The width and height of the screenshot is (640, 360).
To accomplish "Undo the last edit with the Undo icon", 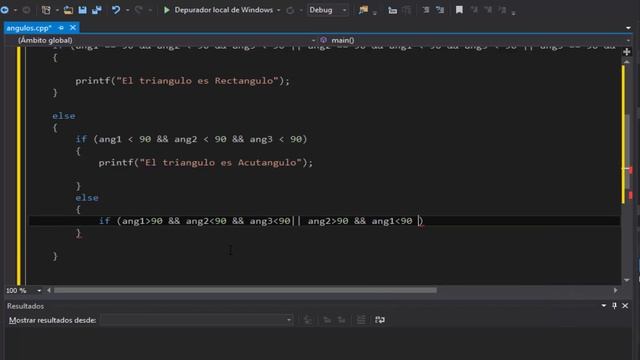I will click(x=116, y=10).
